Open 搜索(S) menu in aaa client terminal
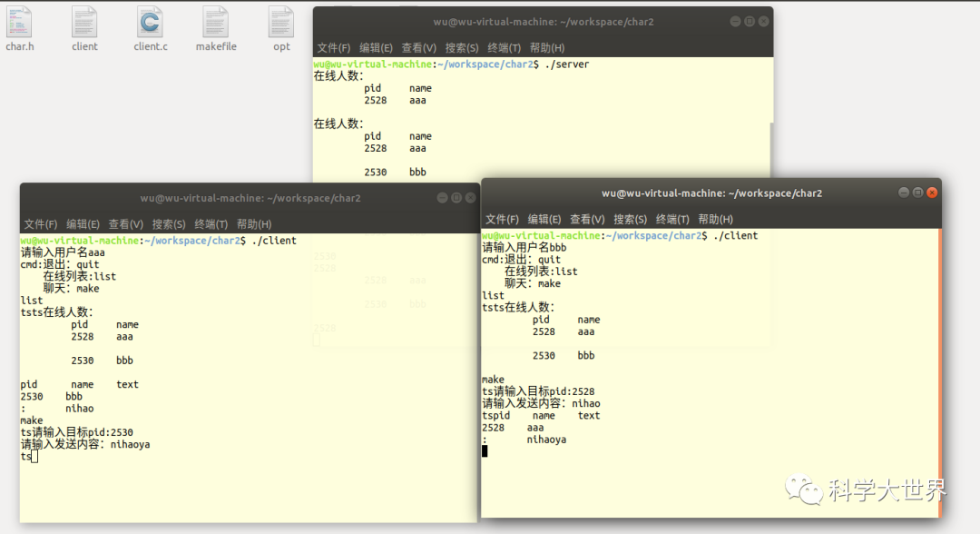Screen dimensions: 980x534 [x=169, y=223]
